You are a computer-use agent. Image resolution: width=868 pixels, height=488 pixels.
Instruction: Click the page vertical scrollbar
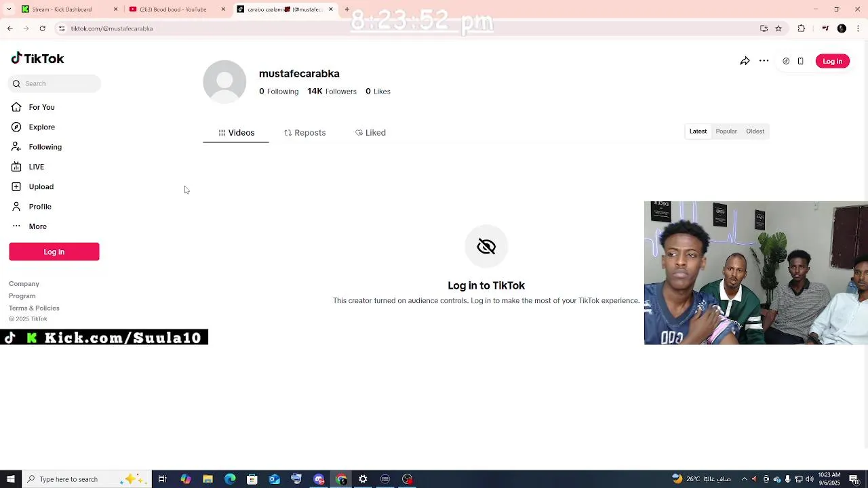(865, 244)
